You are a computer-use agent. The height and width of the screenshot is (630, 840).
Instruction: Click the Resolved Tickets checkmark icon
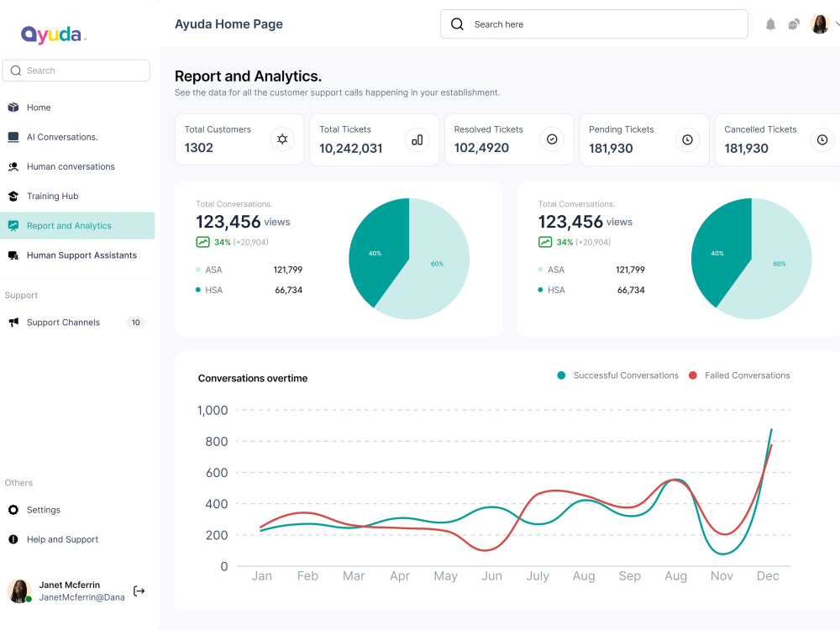552,139
